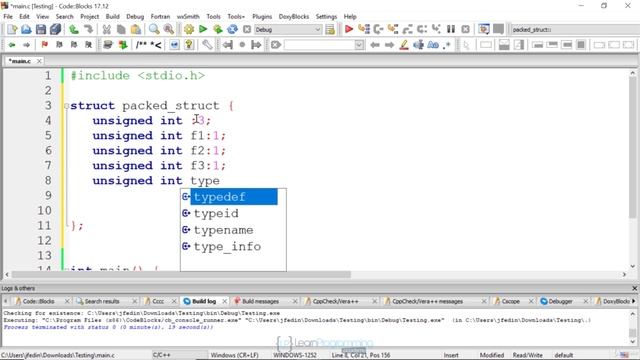This screenshot has width=640, height=360.
Task: Toggle bookmark with the red flag icon
Action: point(44,45)
